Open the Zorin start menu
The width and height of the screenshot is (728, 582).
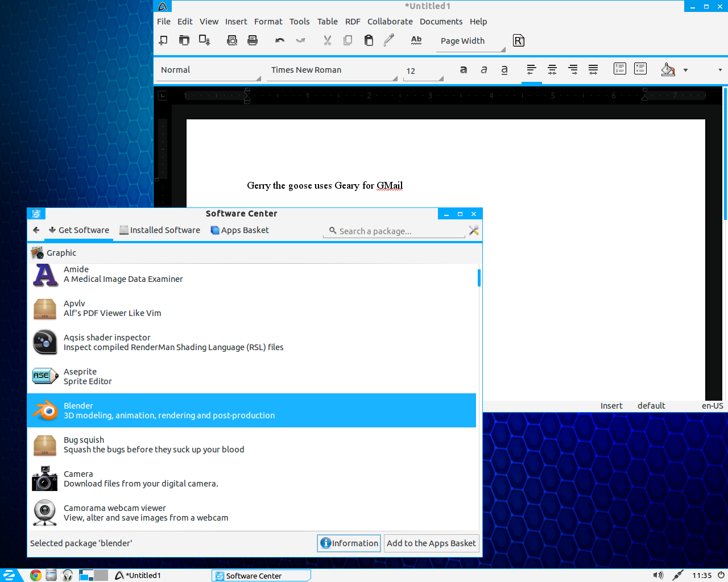(x=10, y=575)
